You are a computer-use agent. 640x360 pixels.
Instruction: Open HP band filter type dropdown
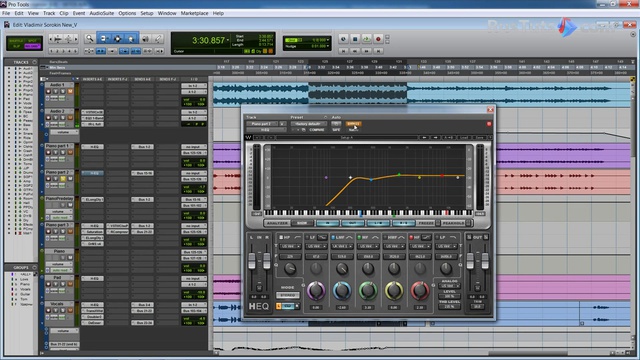(x=290, y=247)
